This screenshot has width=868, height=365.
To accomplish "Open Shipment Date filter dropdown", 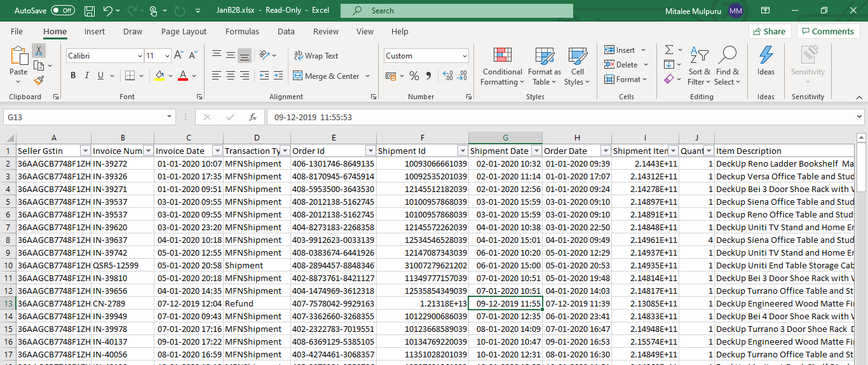I will [x=536, y=151].
